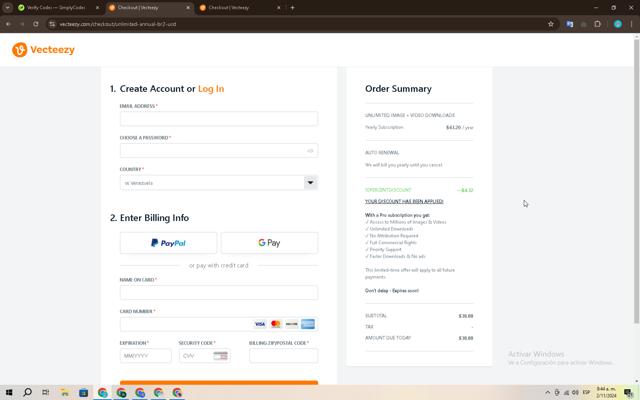Click the Discover card icon
Image resolution: width=640 pixels, height=400 pixels.
click(x=291, y=324)
